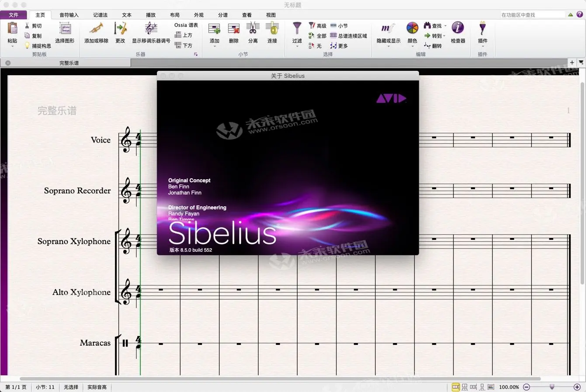The height and width of the screenshot is (392, 586).
Task: Click the Color (颜色) wheel icon
Action: pyautogui.click(x=412, y=28)
